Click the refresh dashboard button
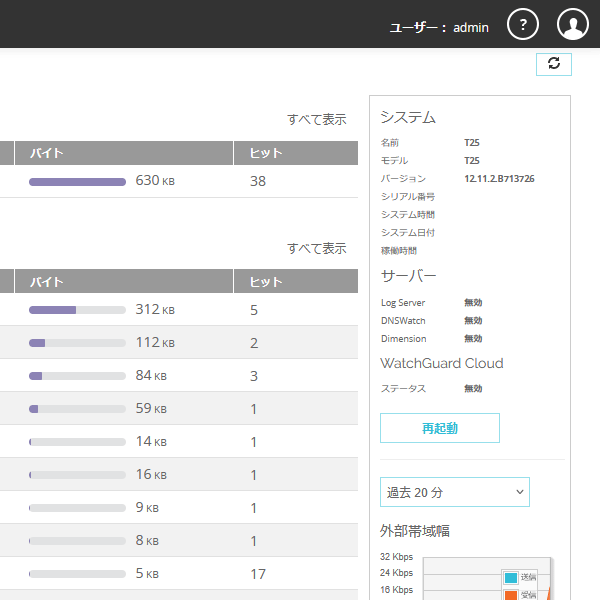The width and height of the screenshot is (600, 600). [x=554, y=64]
